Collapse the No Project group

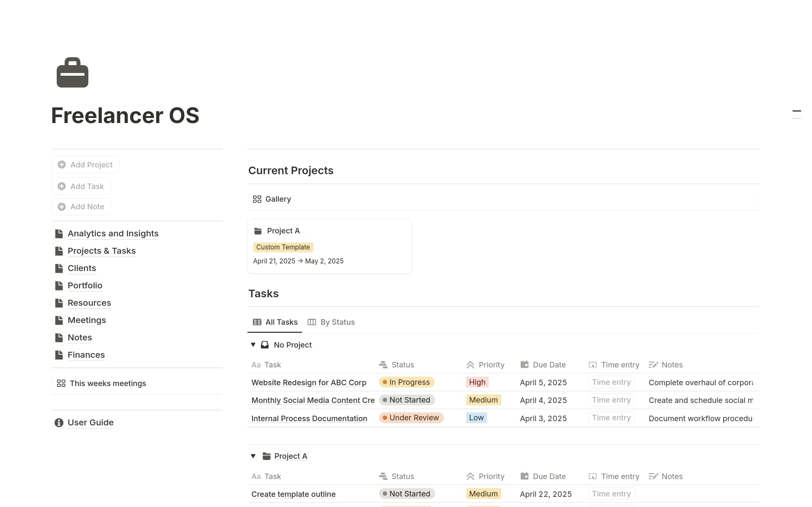(x=253, y=345)
